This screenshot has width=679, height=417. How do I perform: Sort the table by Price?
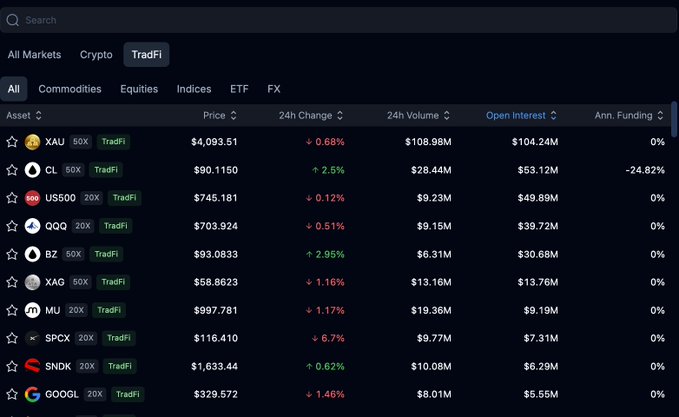click(x=220, y=115)
